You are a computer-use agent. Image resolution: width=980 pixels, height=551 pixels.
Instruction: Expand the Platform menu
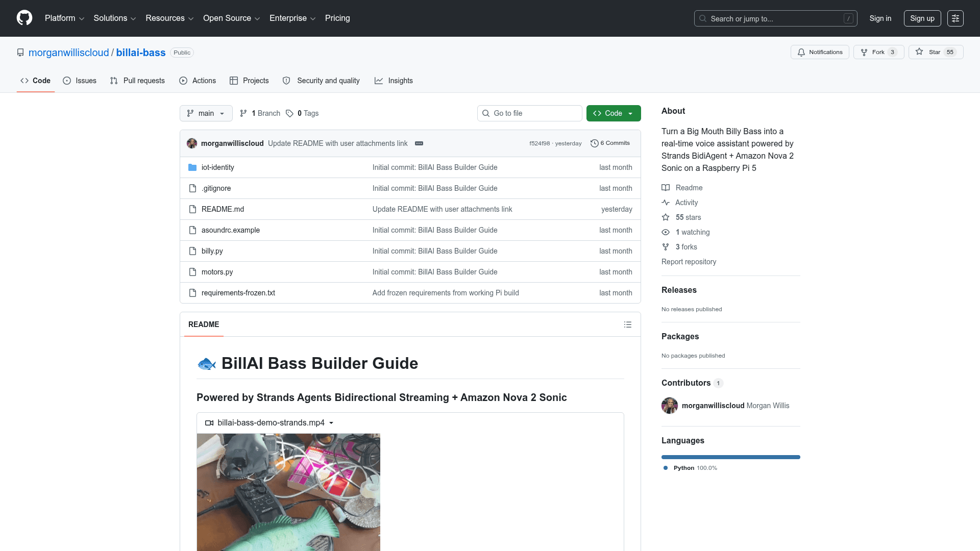[64, 18]
